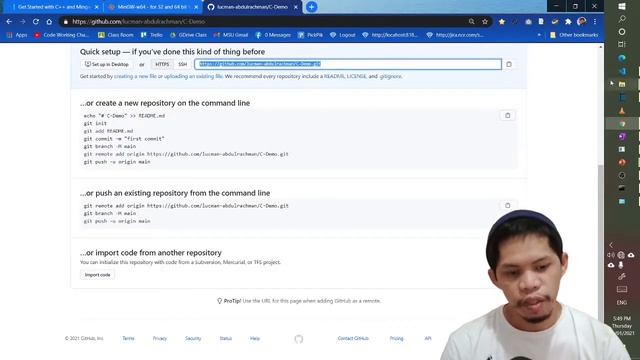Image resolution: width=640 pixels, height=360 pixels.
Task: Follow the 'uploading an existing file' link
Action: click(x=193, y=76)
